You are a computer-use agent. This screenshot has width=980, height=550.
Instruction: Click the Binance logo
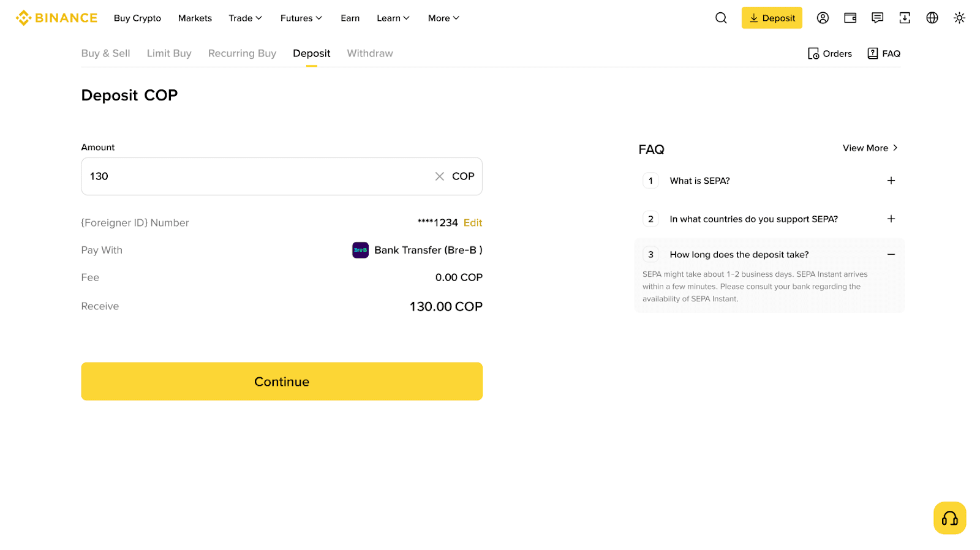click(x=56, y=18)
